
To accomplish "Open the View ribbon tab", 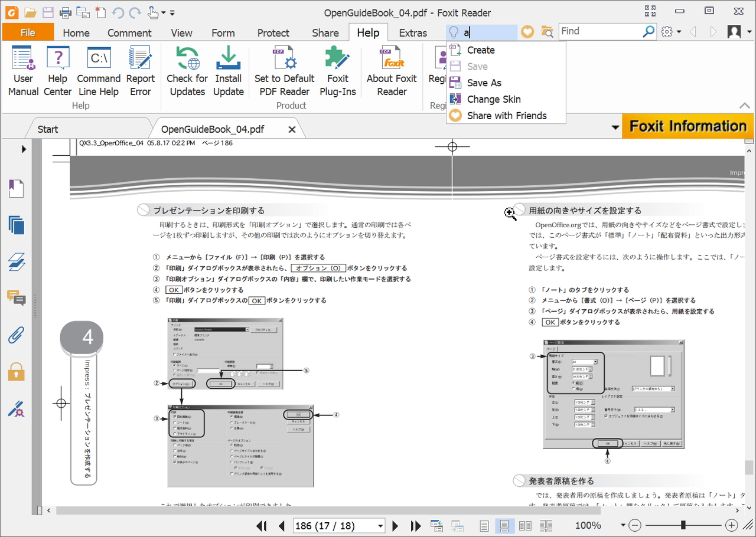I will (x=182, y=33).
